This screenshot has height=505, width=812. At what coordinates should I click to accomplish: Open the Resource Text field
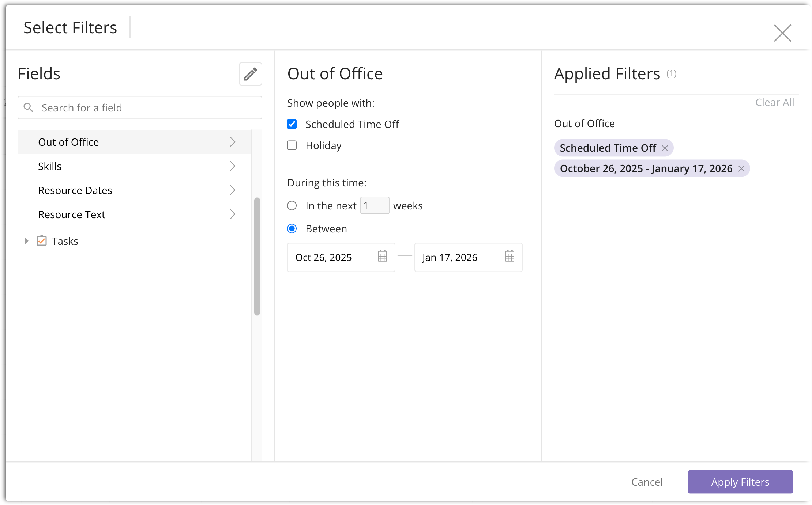72,214
